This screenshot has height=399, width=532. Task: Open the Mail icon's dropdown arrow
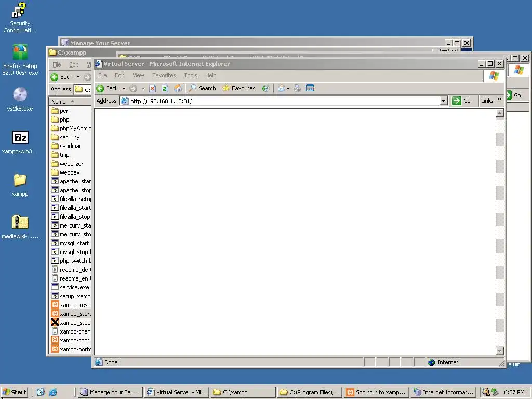click(x=288, y=88)
